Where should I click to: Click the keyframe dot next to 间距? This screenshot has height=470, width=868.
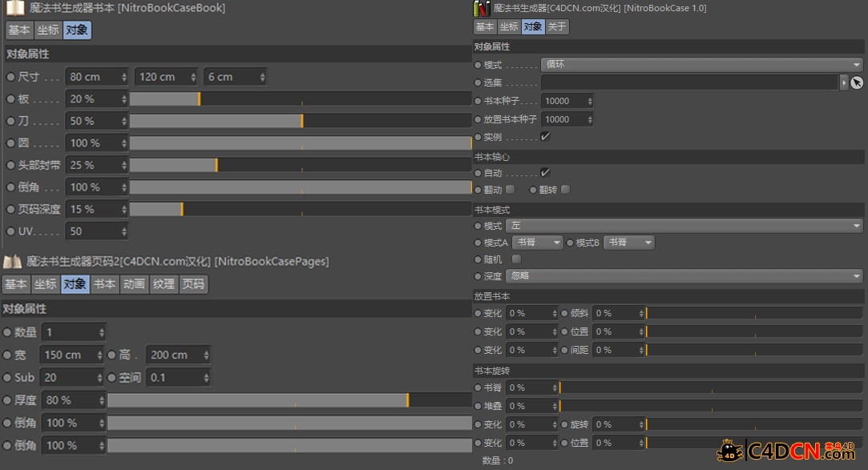point(565,350)
